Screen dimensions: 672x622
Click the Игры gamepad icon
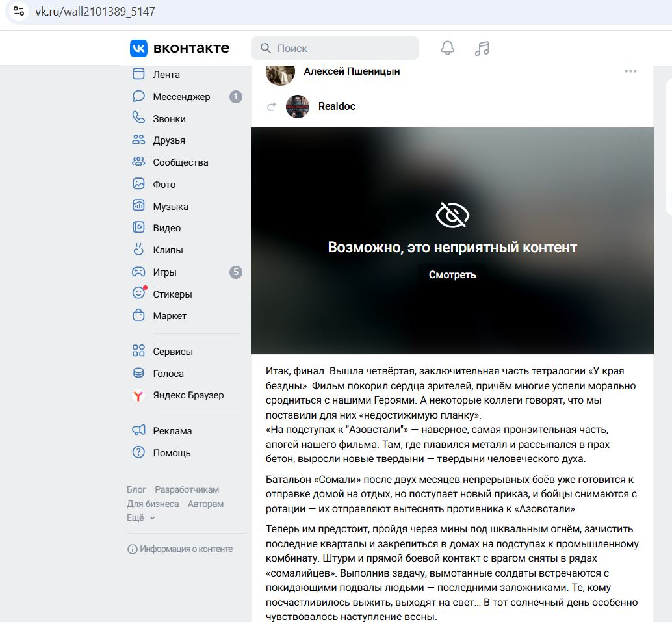point(138,271)
